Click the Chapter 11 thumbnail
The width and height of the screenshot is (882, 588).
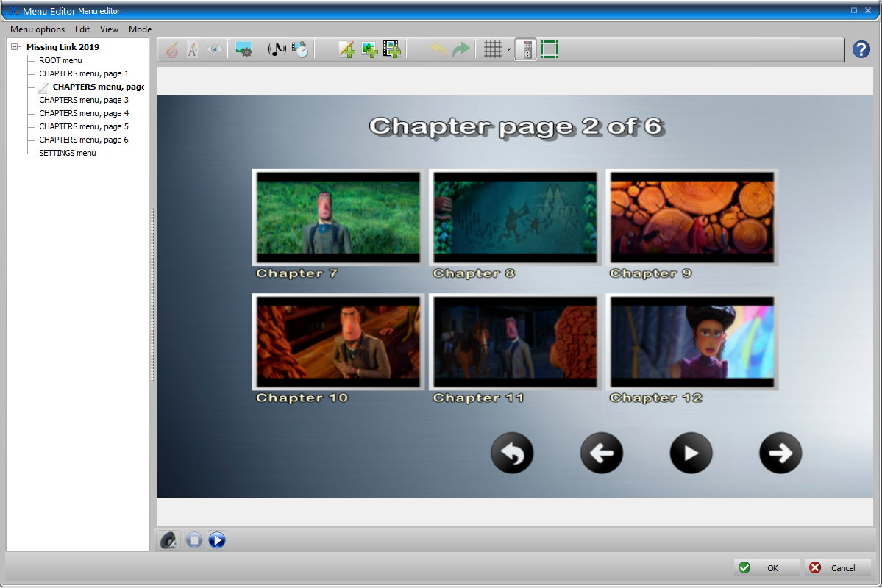515,342
